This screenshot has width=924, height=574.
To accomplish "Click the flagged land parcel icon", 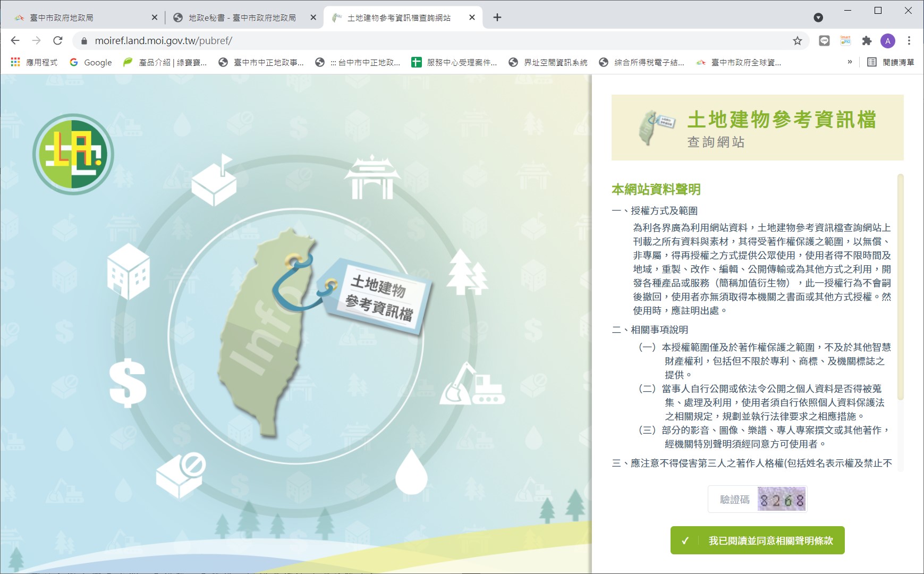I will 214,181.
